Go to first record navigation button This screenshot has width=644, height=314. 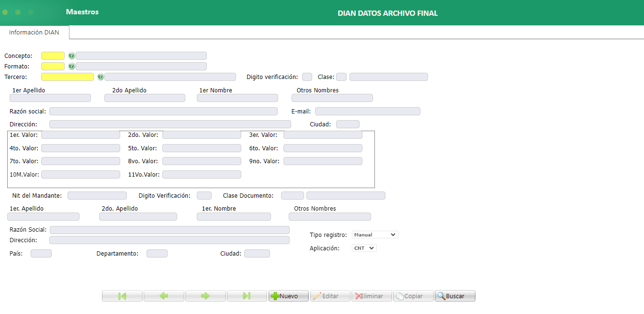pos(122,296)
